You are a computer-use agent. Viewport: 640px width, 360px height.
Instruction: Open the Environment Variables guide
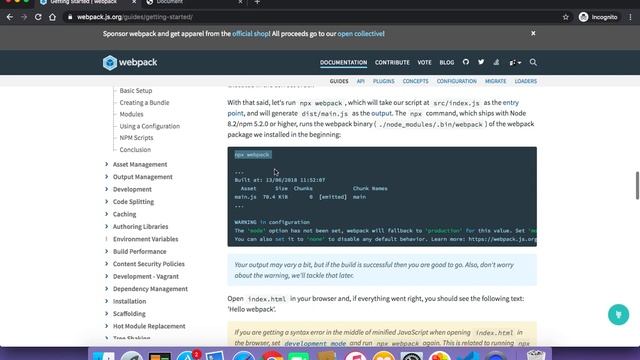[145, 239]
